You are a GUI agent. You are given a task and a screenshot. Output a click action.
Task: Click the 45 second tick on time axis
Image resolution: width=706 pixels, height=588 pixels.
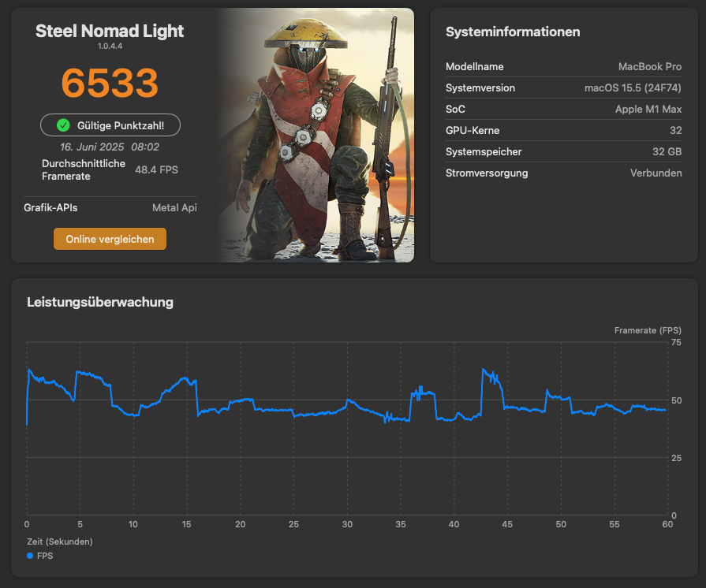507,525
